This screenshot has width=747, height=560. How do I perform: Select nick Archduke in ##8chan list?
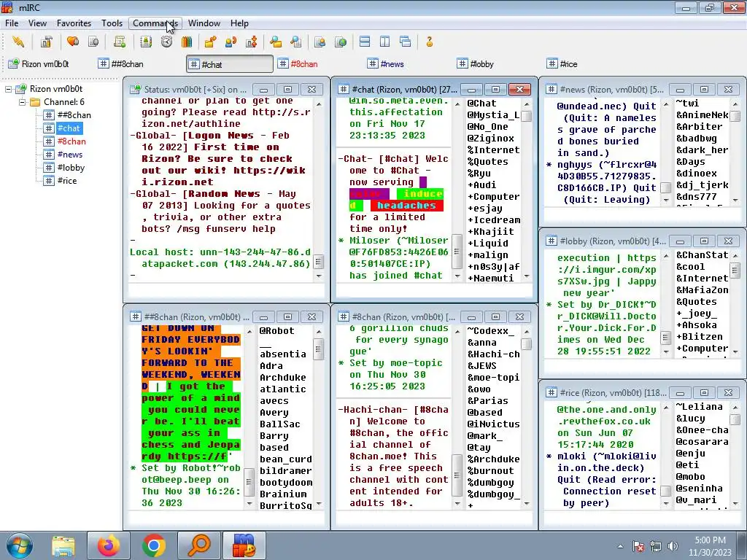pos(282,378)
